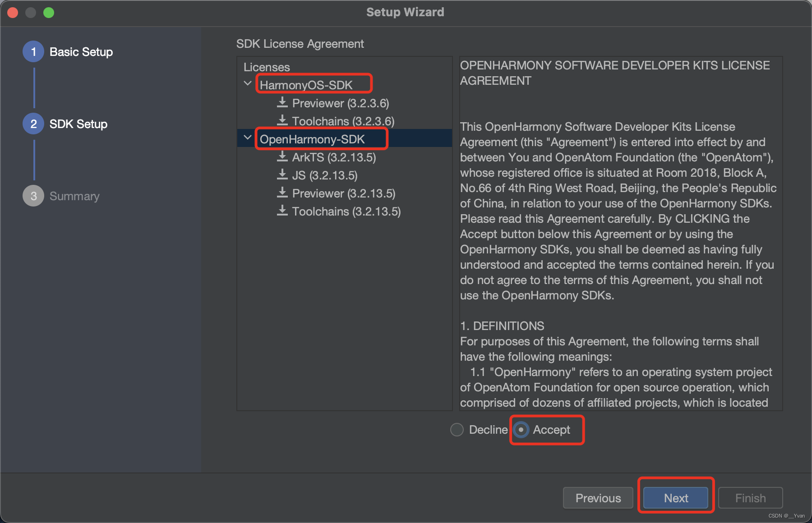The height and width of the screenshot is (523, 812).
Task: Click download icon beside ArkTS (3.2.13.5)
Action: [x=282, y=156]
